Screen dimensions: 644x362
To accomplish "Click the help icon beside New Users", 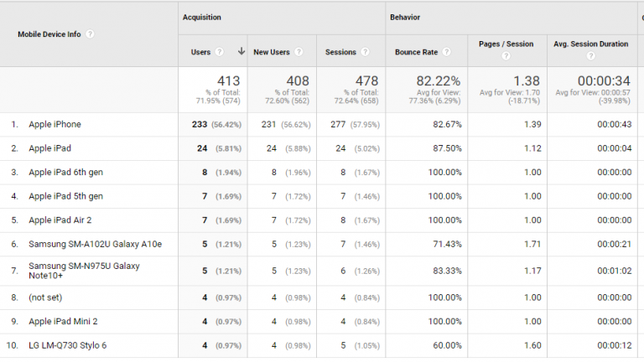I will (x=299, y=52).
